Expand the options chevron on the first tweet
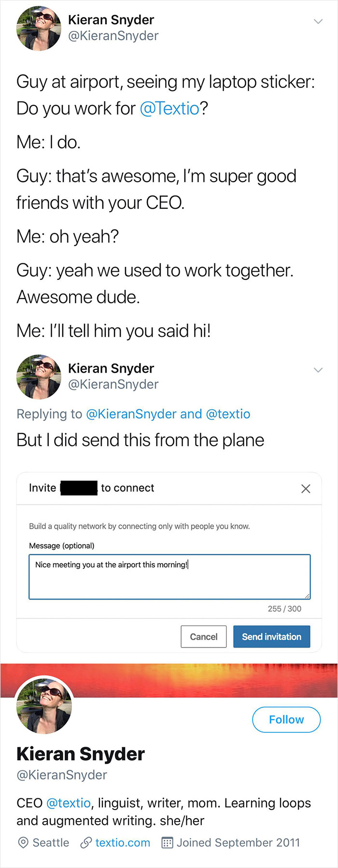Image resolution: width=338 pixels, height=868 pixels. tap(318, 21)
